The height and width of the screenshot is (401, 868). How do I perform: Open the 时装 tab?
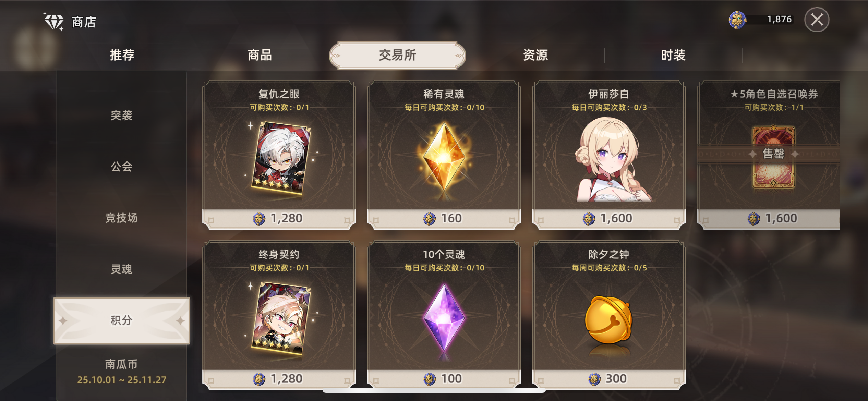pyautogui.click(x=673, y=55)
